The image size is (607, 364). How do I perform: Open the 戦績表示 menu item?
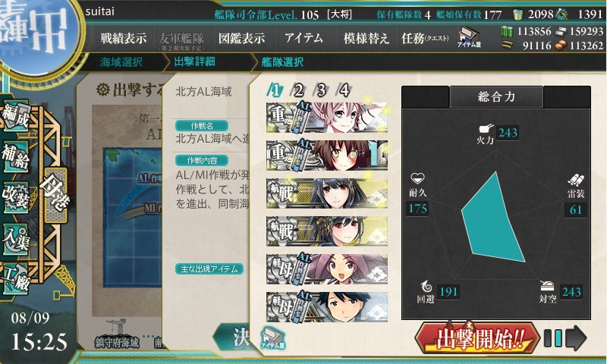tap(124, 38)
